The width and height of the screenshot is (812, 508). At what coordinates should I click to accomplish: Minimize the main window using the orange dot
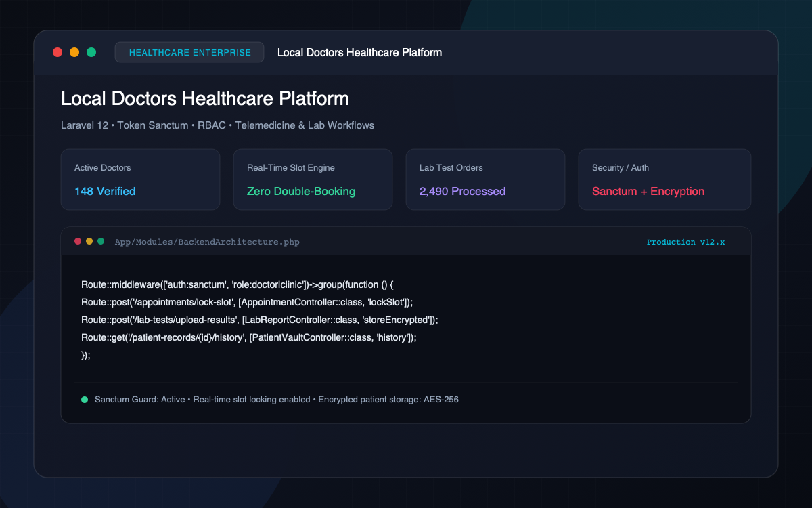(x=74, y=52)
